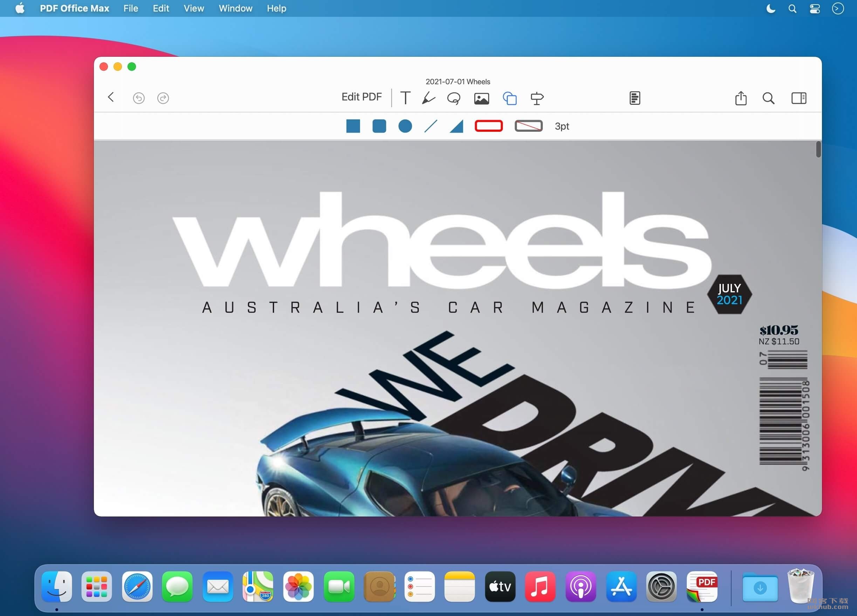Choose the rounded rectangle shape
The height and width of the screenshot is (616, 857).
tap(379, 126)
